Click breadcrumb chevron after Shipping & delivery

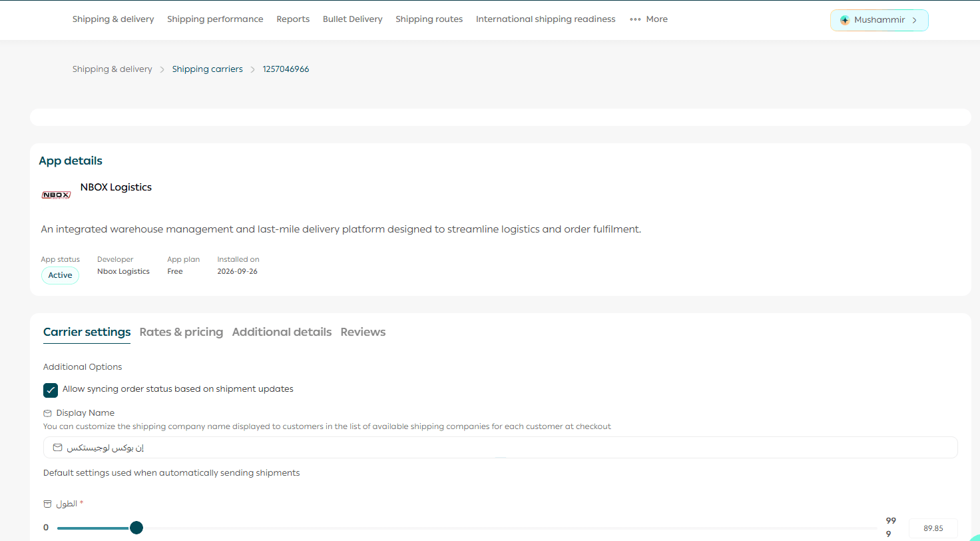pyautogui.click(x=162, y=69)
